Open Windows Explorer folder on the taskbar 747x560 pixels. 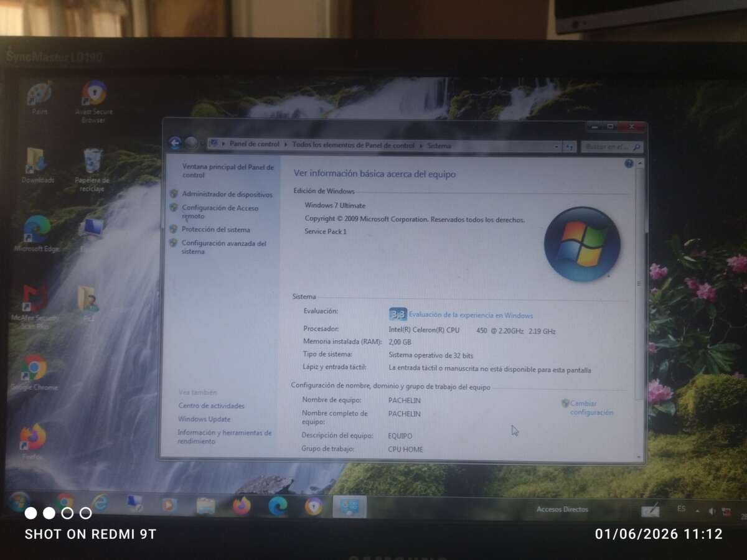click(205, 505)
